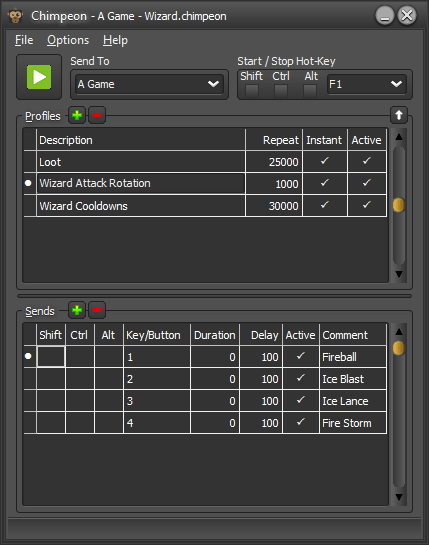The image size is (429, 545).
Task: Toggle Instant check for Loot profile
Action: click(x=325, y=162)
